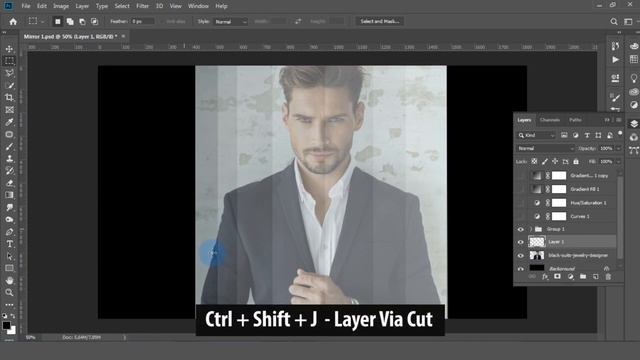Open the File menu
Screen dimensions: 640x360
coord(26,6)
